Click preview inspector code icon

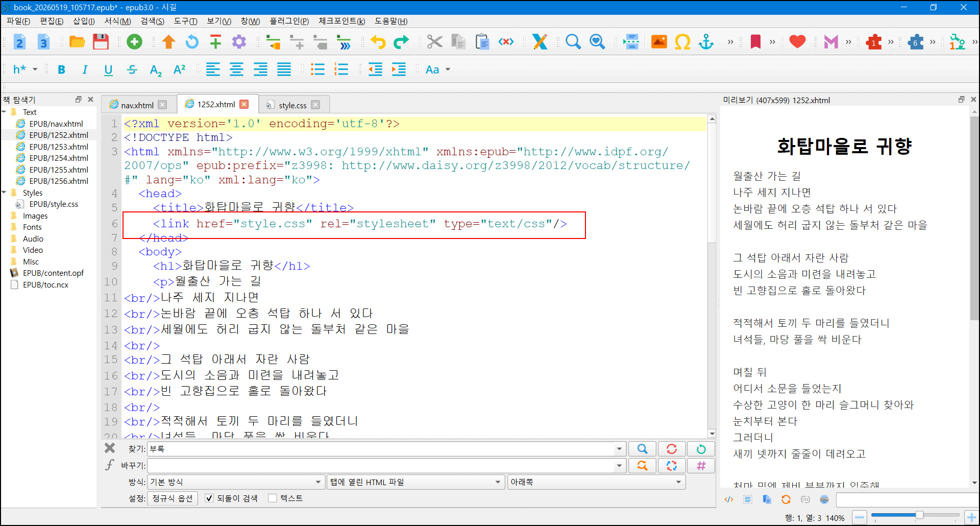729,499
